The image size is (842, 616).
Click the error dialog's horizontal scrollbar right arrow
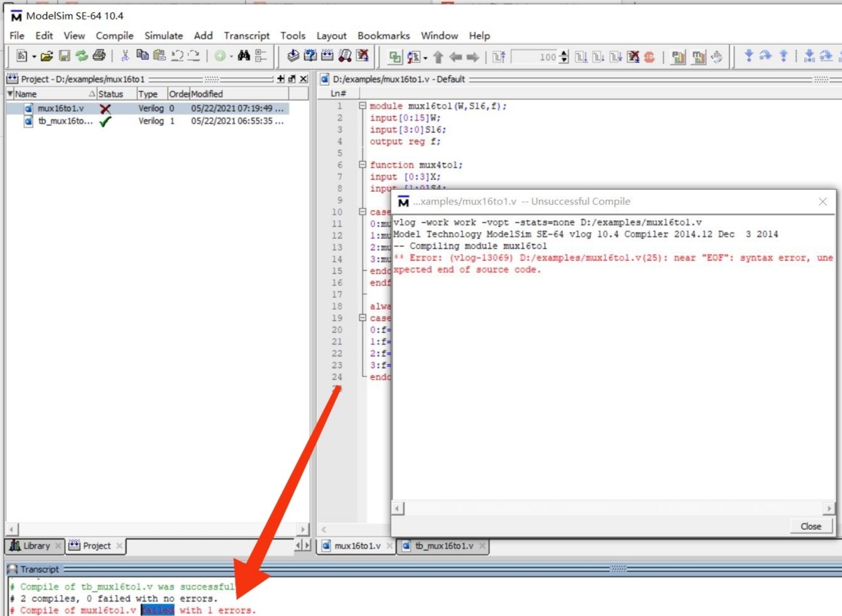coord(829,508)
